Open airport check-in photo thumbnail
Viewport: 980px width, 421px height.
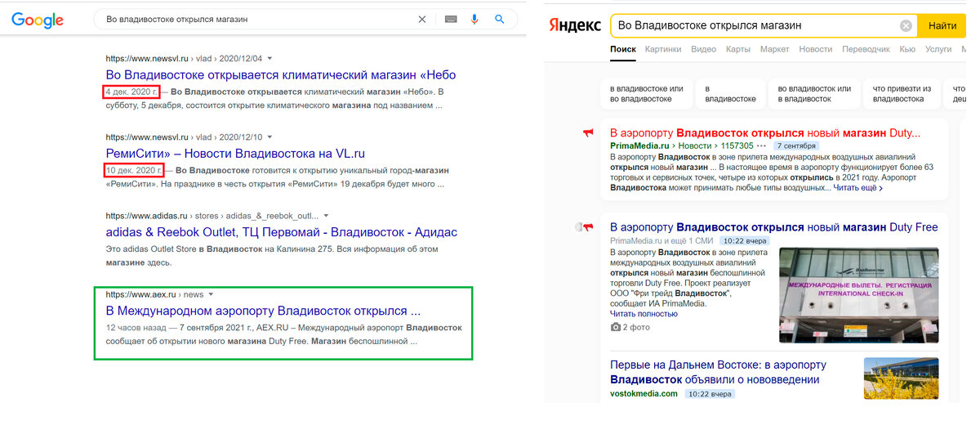(858, 295)
